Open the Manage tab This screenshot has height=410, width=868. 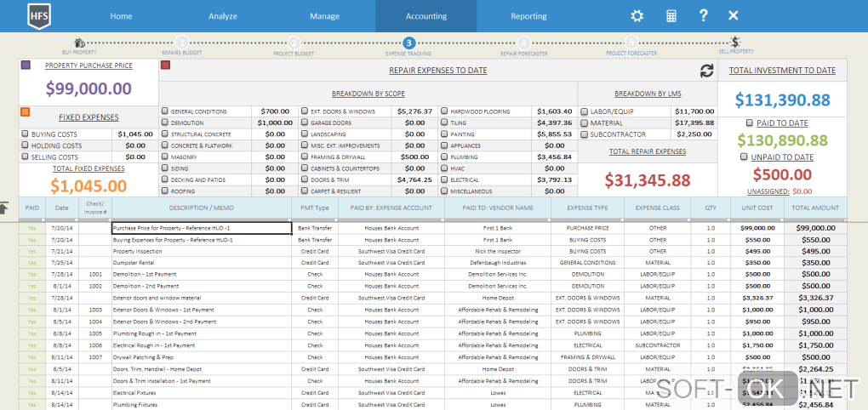coord(324,16)
